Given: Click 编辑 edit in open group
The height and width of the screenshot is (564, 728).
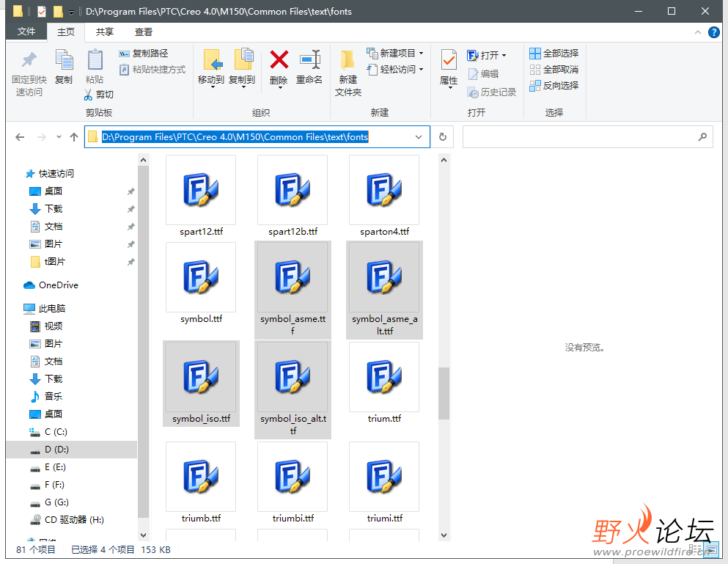Looking at the screenshot, I should tap(483, 74).
